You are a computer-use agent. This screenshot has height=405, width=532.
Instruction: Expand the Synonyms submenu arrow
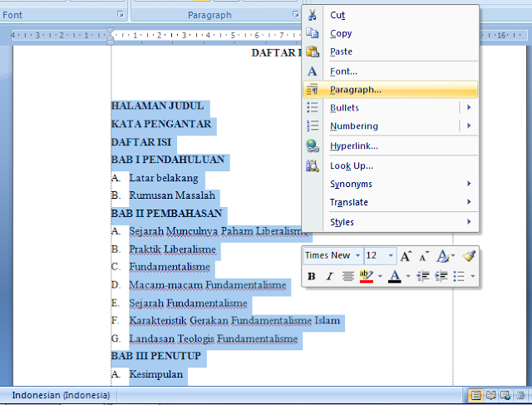point(469,184)
